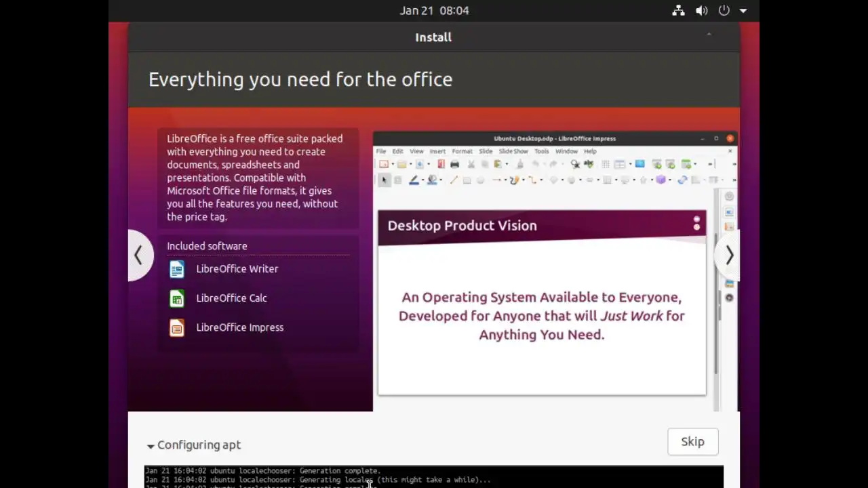Click Save icon in Impress toolbar

pos(420,164)
